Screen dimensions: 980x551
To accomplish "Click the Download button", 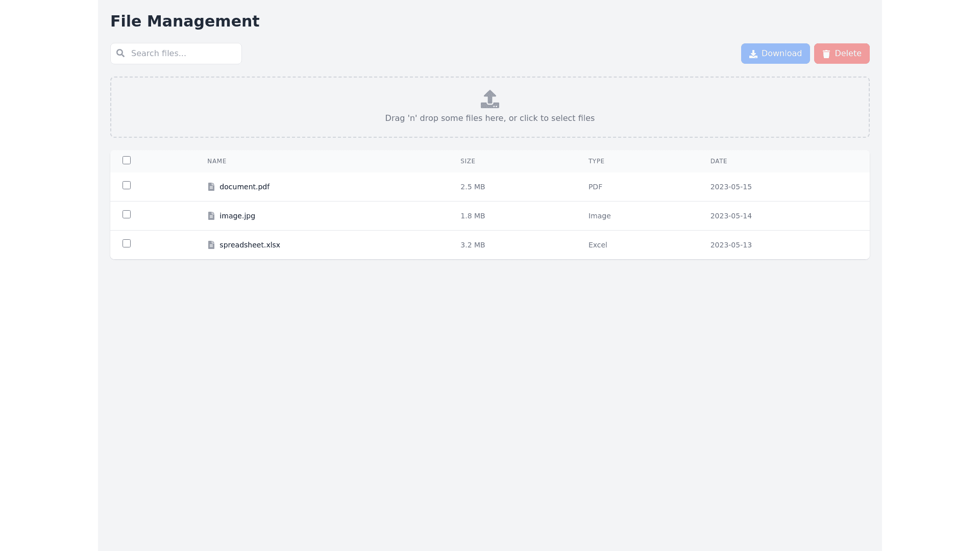I will click(775, 53).
